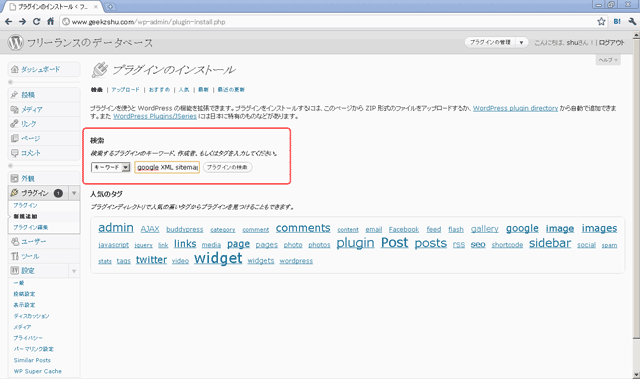Open the keyword search type dropdown

click(x=111, y=167)
